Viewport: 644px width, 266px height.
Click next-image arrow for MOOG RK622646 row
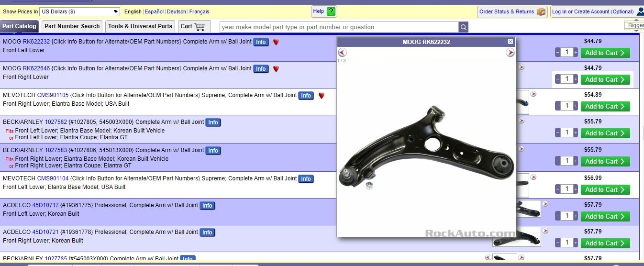click(x=522, y=67)
